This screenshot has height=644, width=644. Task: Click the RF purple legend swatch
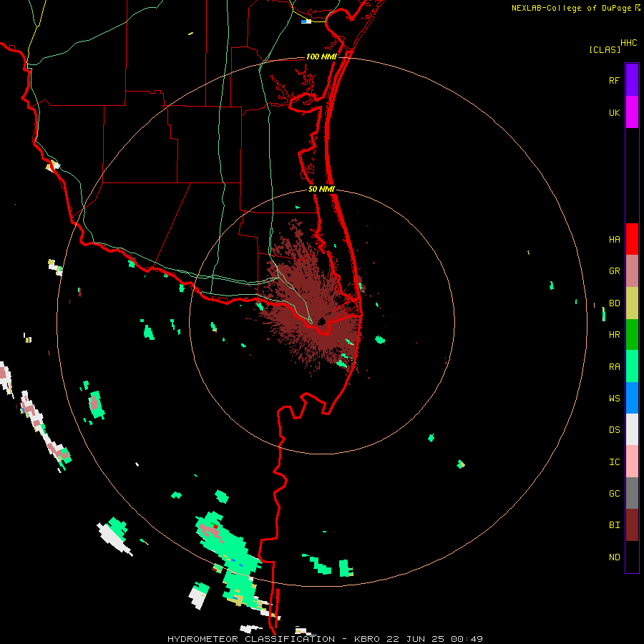(632, 80)
